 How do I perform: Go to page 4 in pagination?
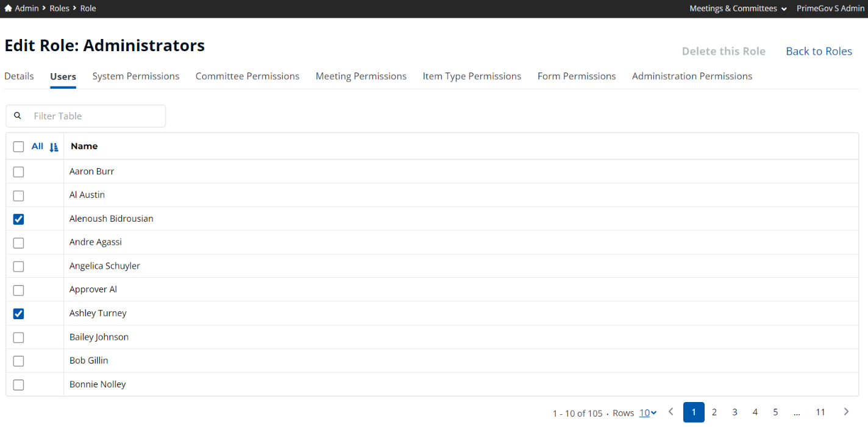(x=755, y=412)
